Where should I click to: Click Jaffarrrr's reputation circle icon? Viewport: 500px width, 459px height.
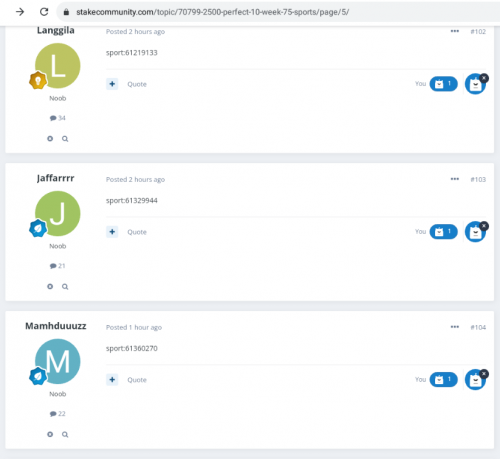coord(50,286)
